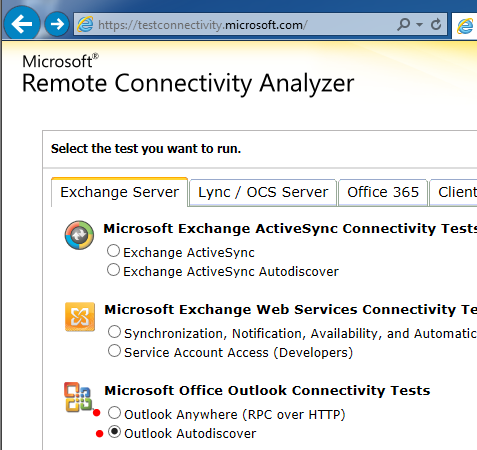Click the Internet Explorer page icon in address bar

[x=85, y=25]
